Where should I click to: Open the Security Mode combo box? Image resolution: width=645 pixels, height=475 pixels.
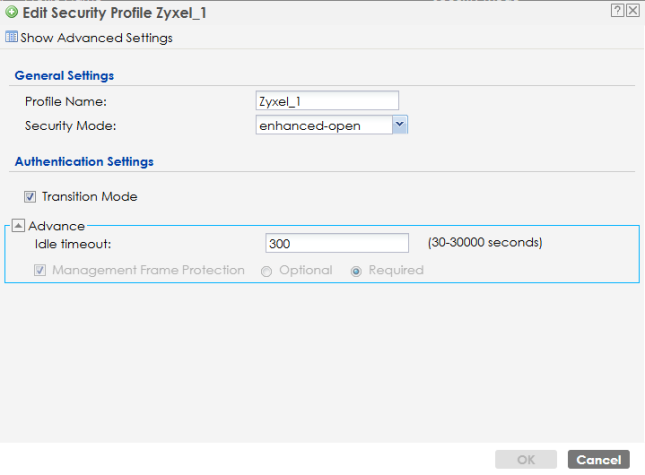point(323,125)
